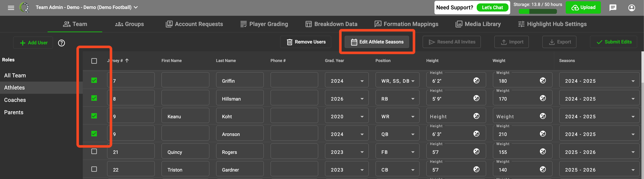Expand Hillsman's Grad. Year 2026 dropdown

coord(347,99)
